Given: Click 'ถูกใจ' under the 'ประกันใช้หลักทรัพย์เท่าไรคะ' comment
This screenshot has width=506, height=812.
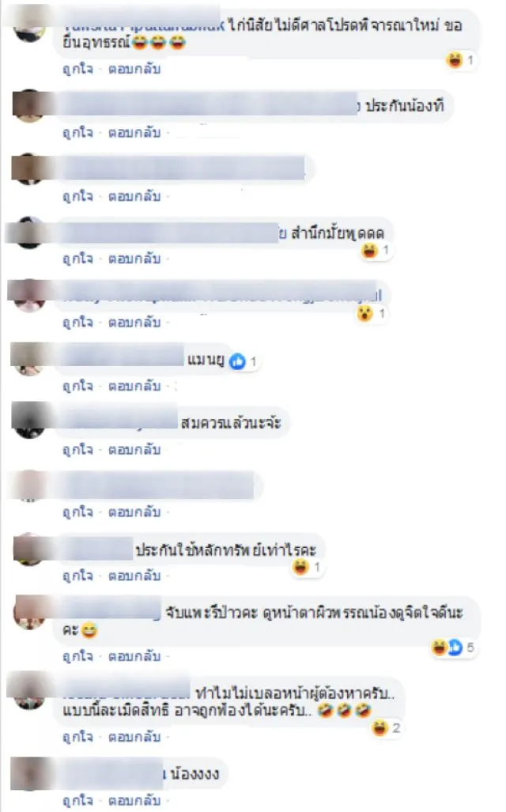Looking at the screenshot, I should pyautogui.click(x=77, y=576).
